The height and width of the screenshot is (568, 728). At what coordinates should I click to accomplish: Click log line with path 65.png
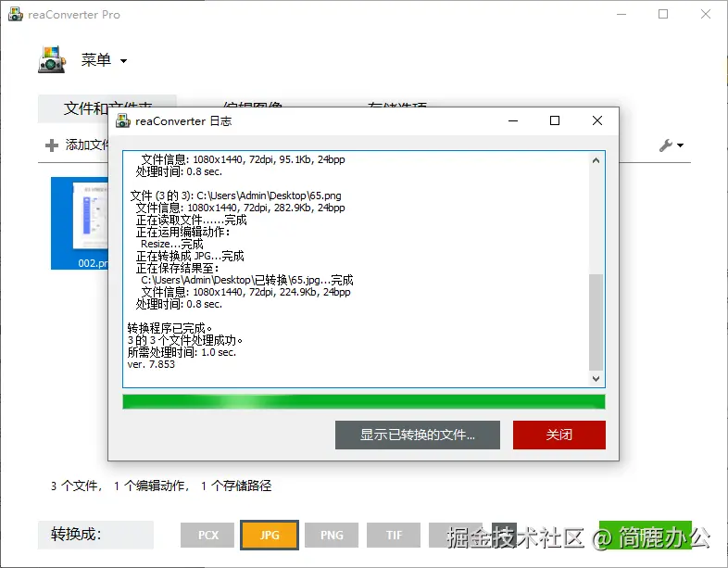pyautogui.click(x=236, y=196)
